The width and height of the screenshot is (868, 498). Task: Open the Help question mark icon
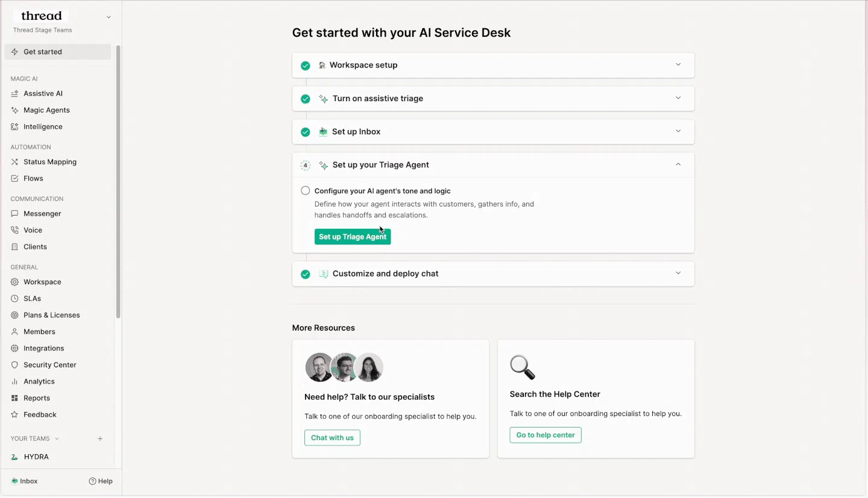tap(92, 481)
